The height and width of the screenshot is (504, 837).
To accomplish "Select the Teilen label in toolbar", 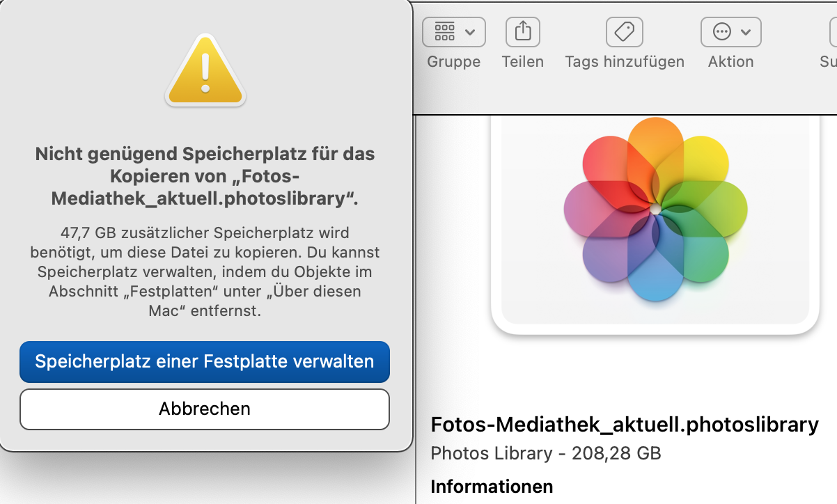I will tap(522, 62).
